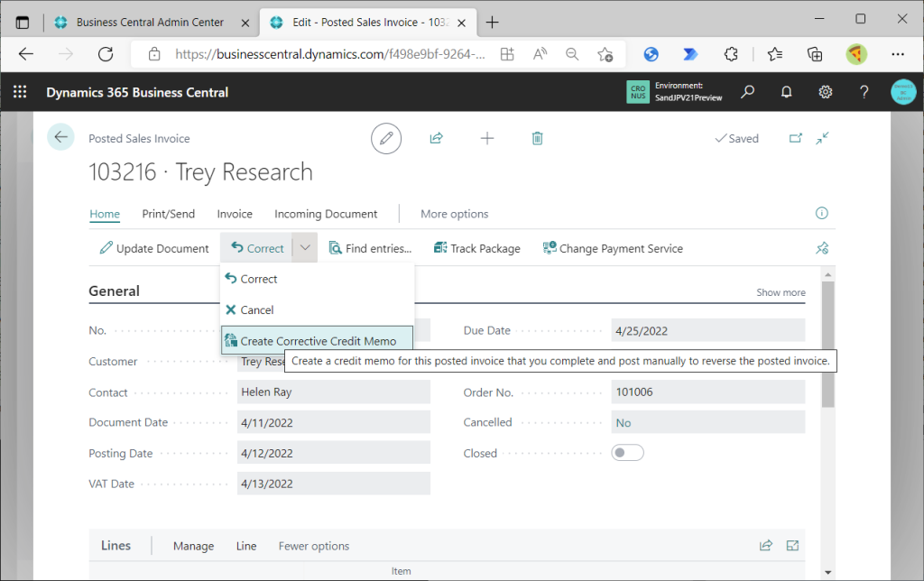Click the VAT Date field
This screenshot has width=924, height=581.
tap(334, 484)
